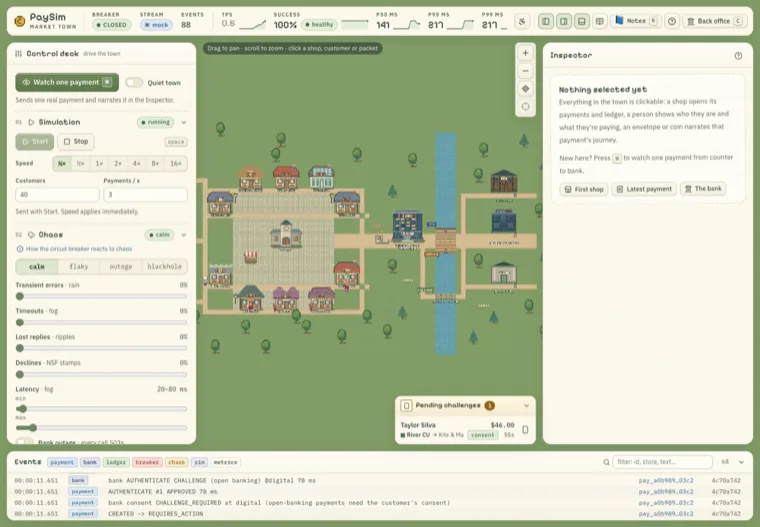The width and height of the screenshot is (760, 527).
Task: Click the PaySim coin logo
Action: click(20, 21)
